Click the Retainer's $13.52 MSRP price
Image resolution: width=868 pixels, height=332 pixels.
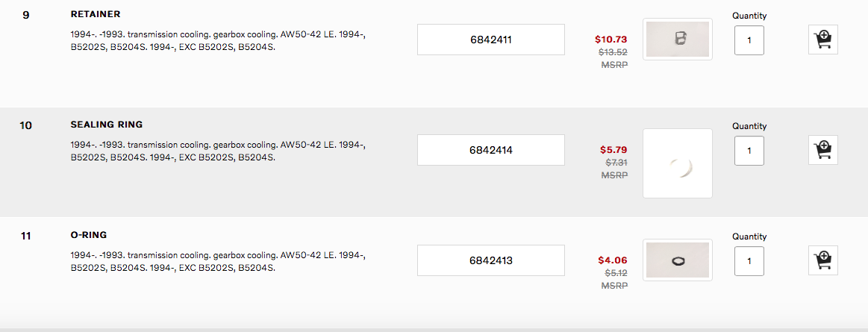coord(613,52)
